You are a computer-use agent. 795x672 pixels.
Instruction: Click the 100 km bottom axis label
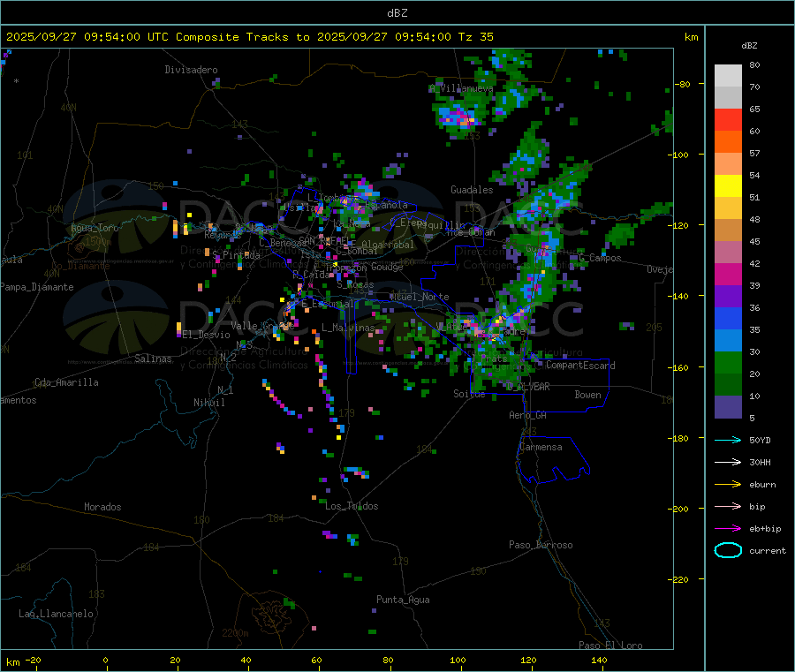point(458,660)
